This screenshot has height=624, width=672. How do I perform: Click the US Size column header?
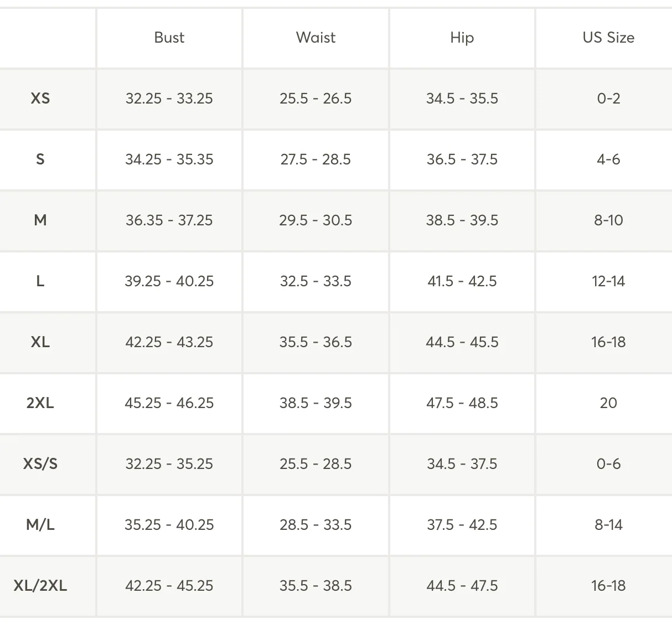608,38
